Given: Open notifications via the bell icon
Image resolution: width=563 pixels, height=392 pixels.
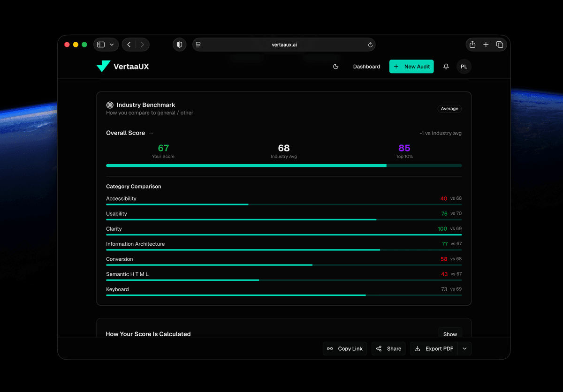Looking at the screenshot, I should point(446,67).
